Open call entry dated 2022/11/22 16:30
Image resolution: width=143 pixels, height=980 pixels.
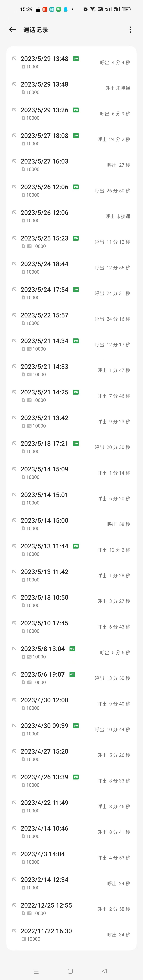[x=71, y=934]
